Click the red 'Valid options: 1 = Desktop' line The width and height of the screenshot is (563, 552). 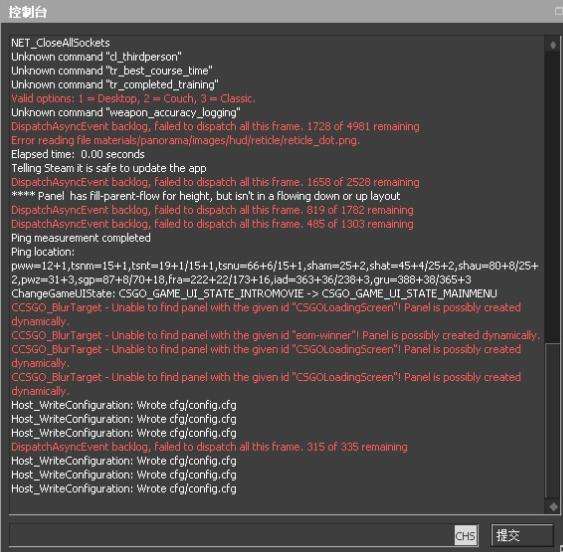133,99
